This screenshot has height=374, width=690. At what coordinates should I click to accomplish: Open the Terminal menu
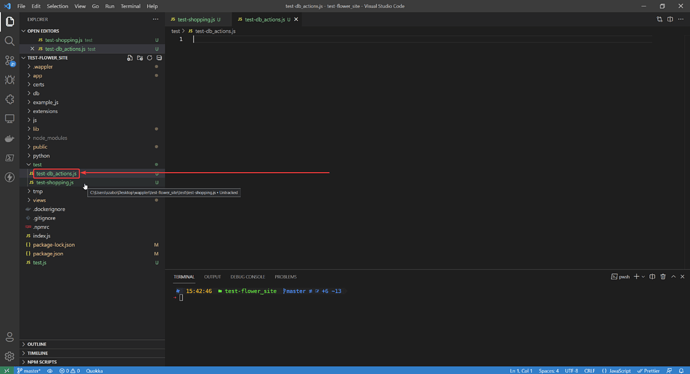(130, 6)
